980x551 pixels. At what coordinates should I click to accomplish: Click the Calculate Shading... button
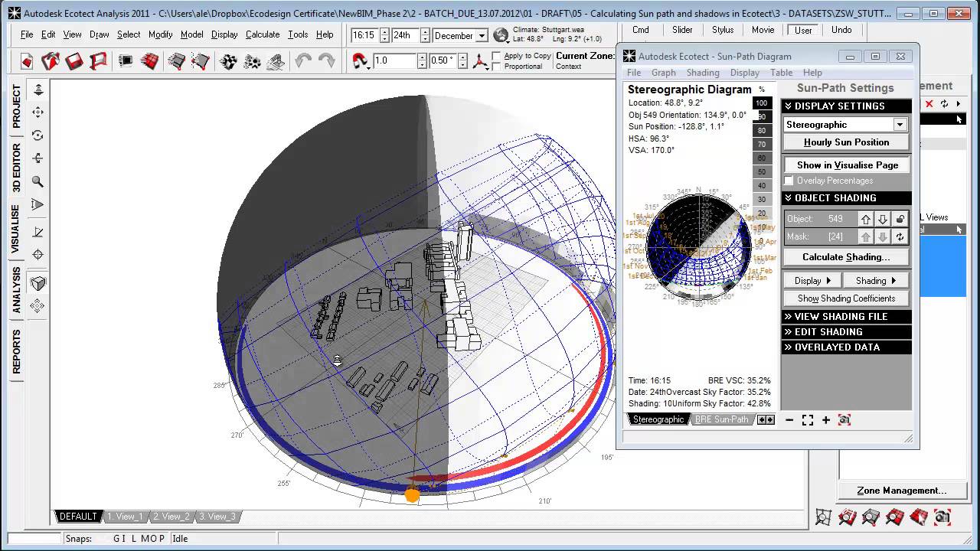[x=846, y=257]
